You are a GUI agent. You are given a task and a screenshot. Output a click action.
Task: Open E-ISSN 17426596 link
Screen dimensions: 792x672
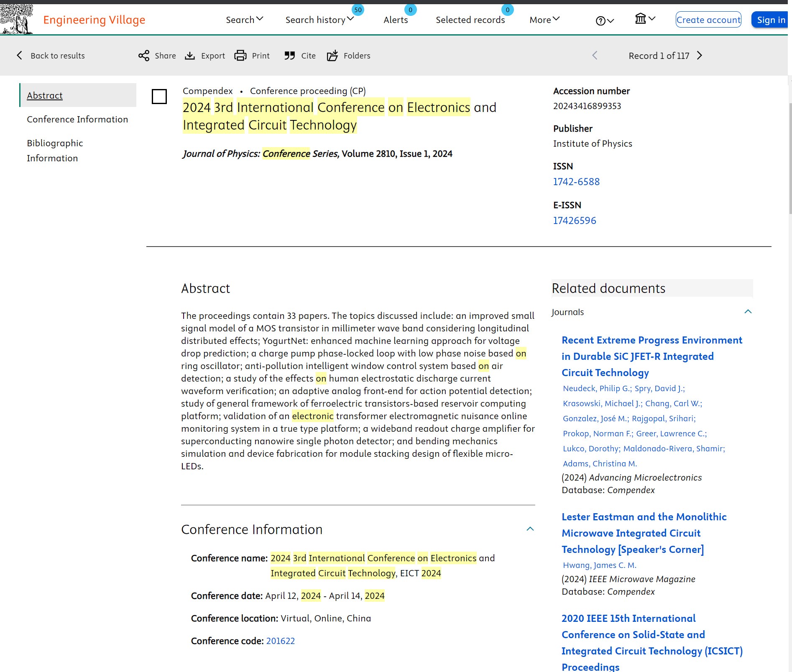(575, 221)
